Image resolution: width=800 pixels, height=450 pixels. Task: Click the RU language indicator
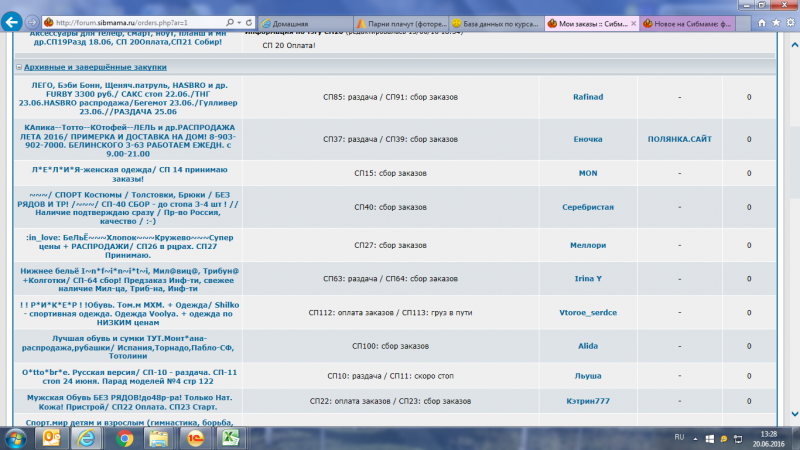[x=679, y=437]
